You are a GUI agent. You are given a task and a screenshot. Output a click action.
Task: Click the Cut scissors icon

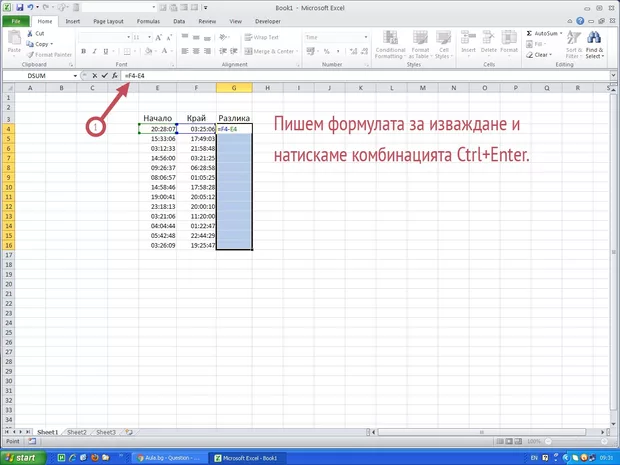pyautogui.click(x=29, y=33)
